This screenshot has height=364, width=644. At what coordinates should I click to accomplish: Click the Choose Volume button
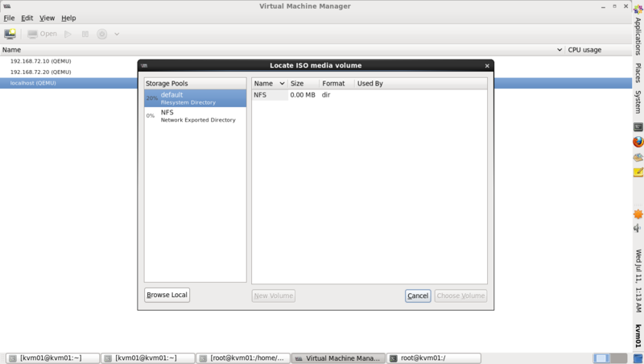tap(460, 296)
